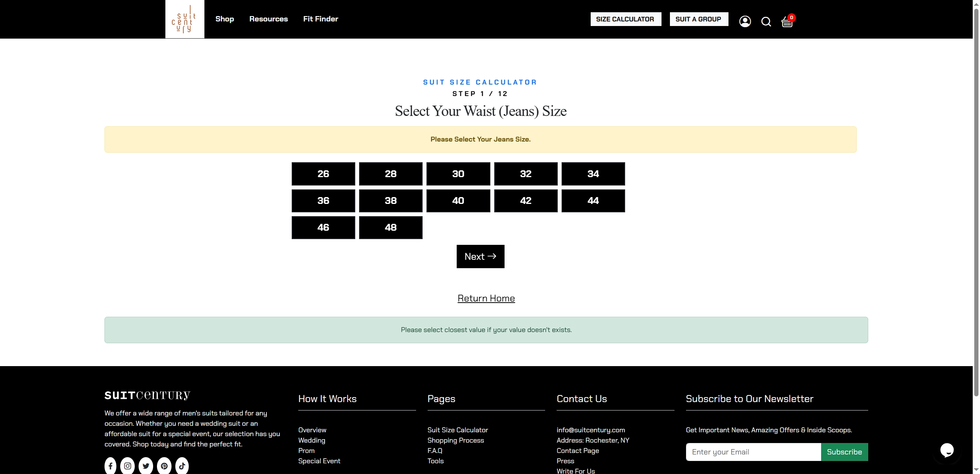Click the Return Home link
980x474 pixels.
486,298
